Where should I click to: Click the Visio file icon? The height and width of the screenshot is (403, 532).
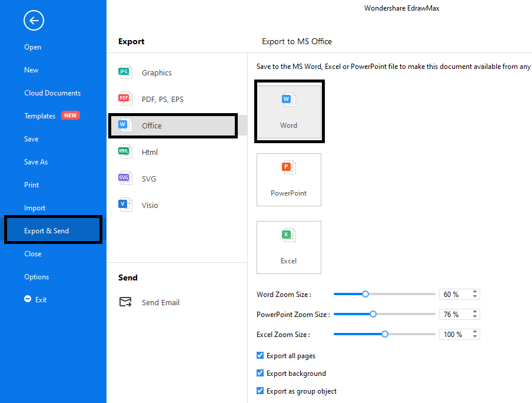tap(125, 204)
